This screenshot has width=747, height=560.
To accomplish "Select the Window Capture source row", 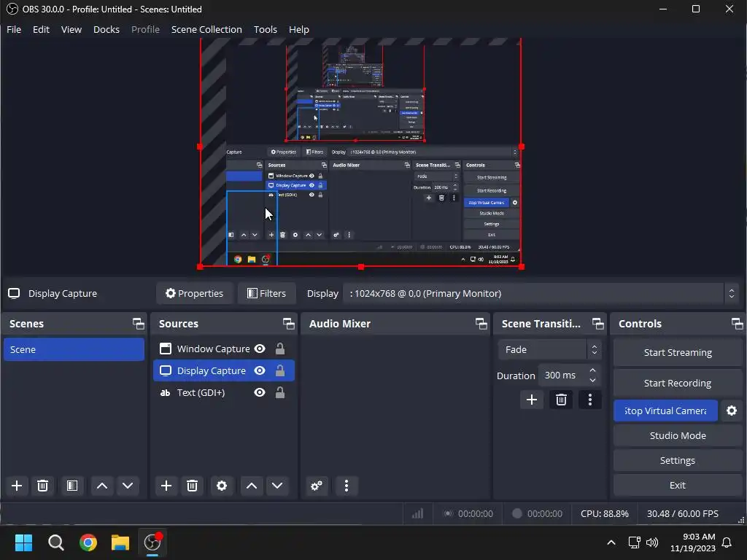I will click(224, 349).
